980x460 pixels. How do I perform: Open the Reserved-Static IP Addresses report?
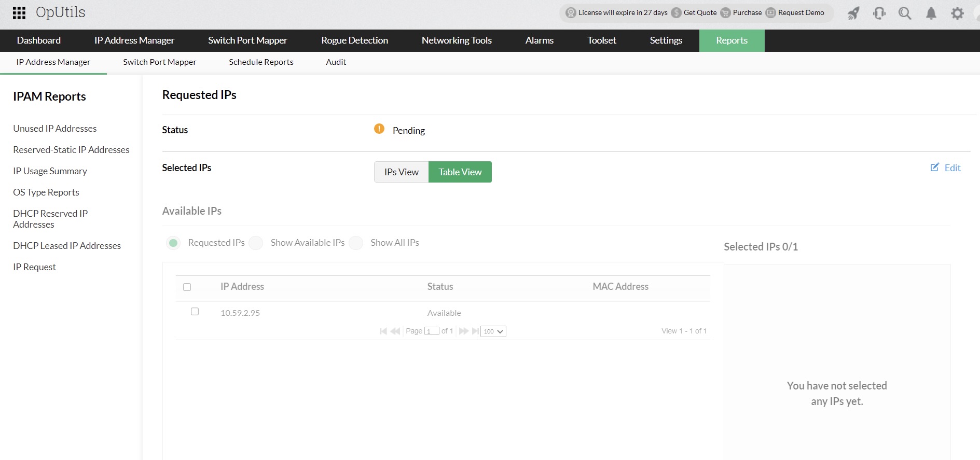tap(71, 150)
